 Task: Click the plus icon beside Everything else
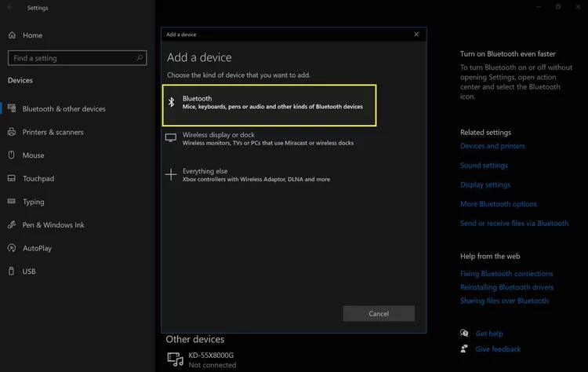pyautogui.click(x=171, y=174)
